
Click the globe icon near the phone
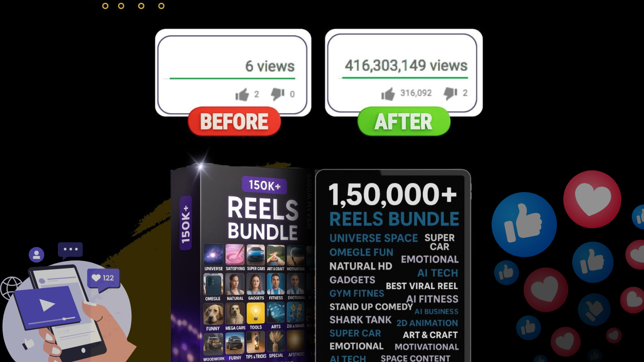11,288
